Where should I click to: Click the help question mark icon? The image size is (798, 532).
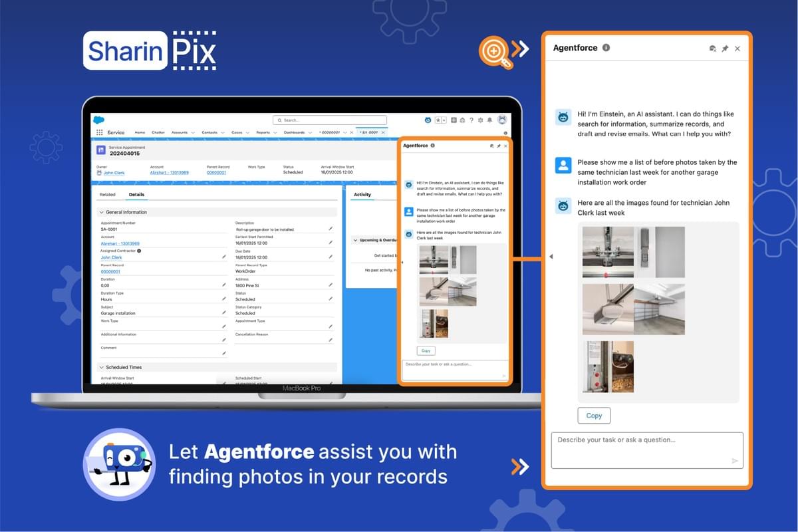tap(471, 120)
